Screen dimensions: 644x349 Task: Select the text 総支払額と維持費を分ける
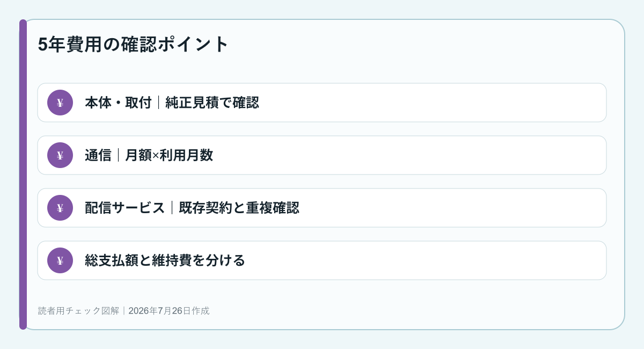point(165,260)
